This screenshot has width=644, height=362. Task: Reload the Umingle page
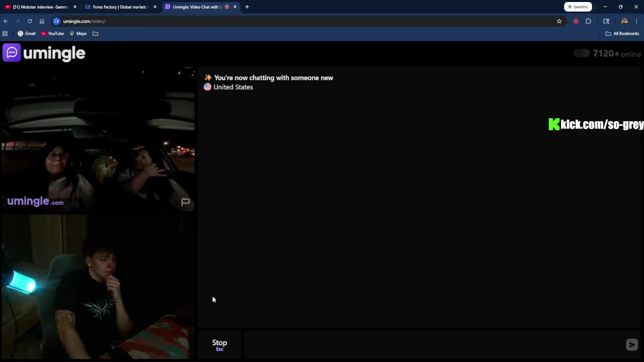[x=30, y=21]
